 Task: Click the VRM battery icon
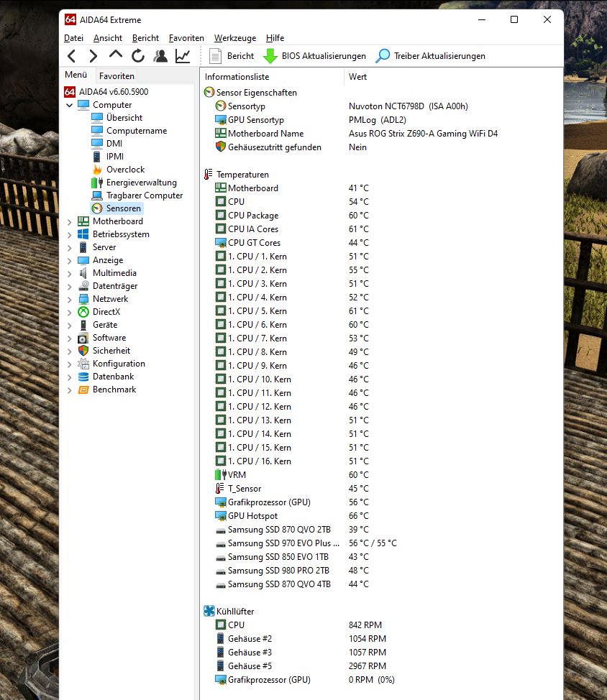(x=221, y=474)
